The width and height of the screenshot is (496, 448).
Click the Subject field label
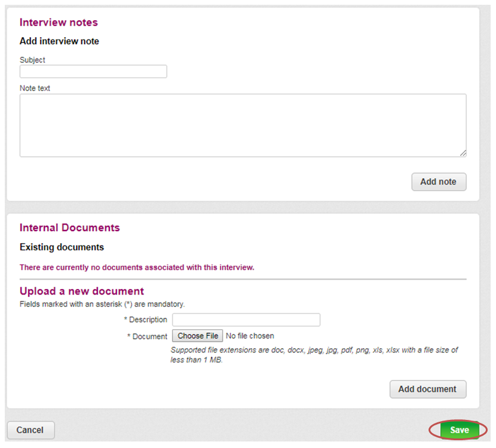click(32, 60)
